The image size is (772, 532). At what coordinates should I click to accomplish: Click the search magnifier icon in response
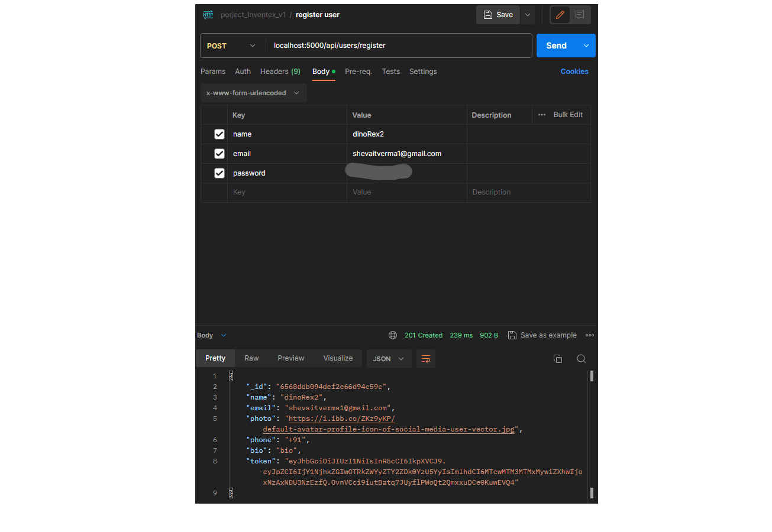coord(581,359)
